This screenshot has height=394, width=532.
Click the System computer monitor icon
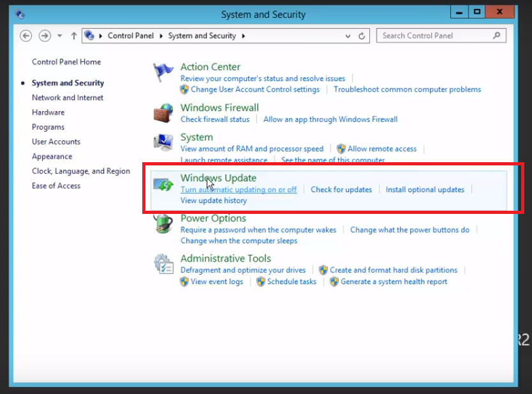pyautogui.click(x=163, y=142)
